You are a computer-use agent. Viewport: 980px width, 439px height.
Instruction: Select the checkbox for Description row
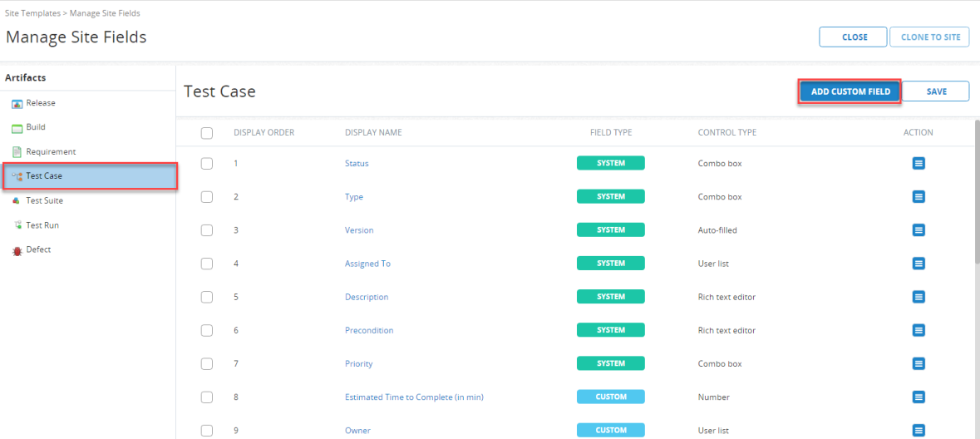(x=207, y=297)
